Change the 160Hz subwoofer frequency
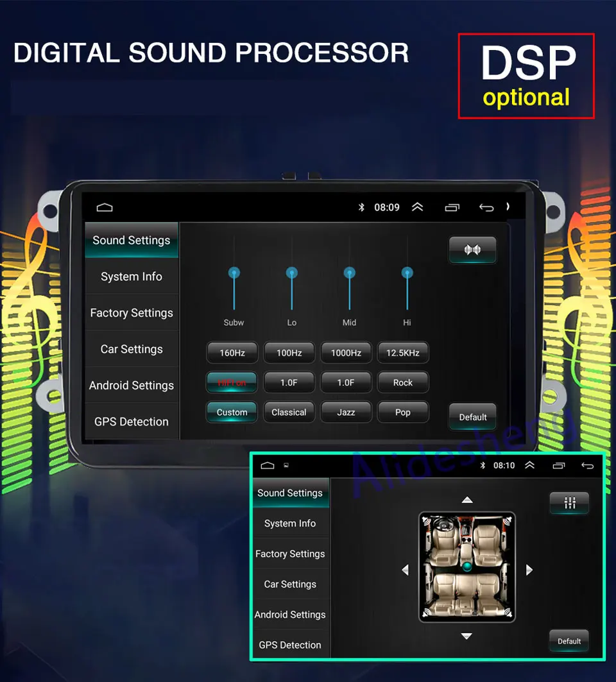The image size is (616, 682). pos(232,352)
